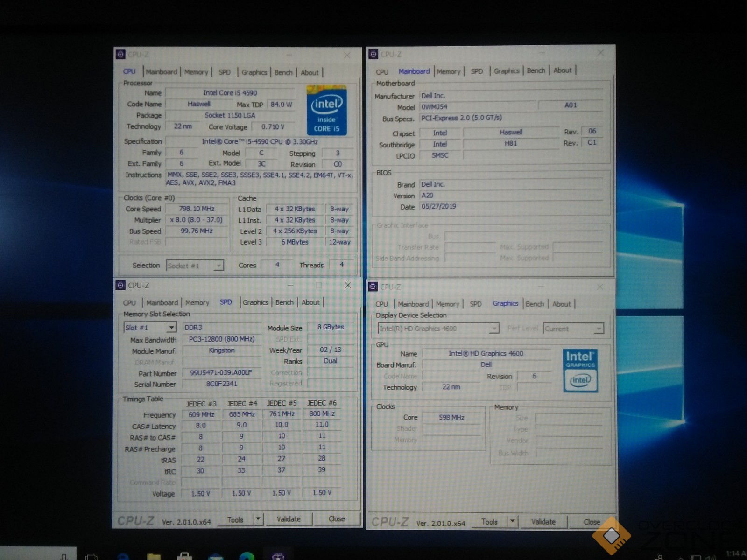The width and height of the screenshot is (747, 560).
Task: Click the CPU-Z icon in the taskbar
Action: [x=278, y=556]
